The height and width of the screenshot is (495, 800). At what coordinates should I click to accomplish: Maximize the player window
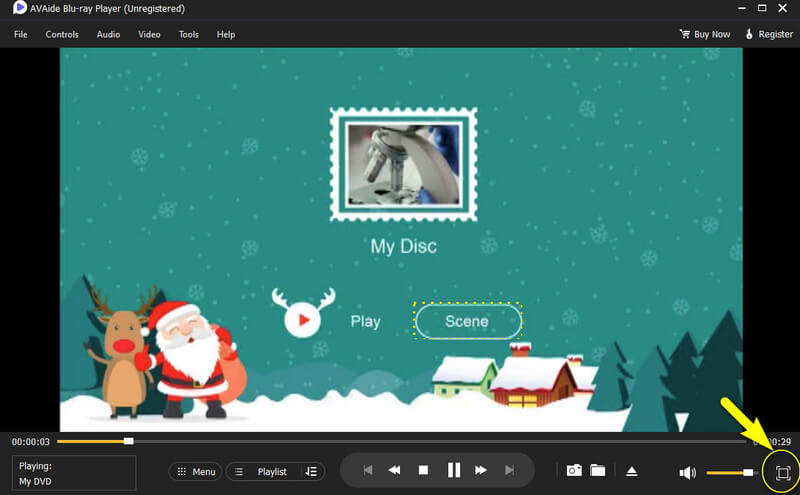click(x=762, y=8)
